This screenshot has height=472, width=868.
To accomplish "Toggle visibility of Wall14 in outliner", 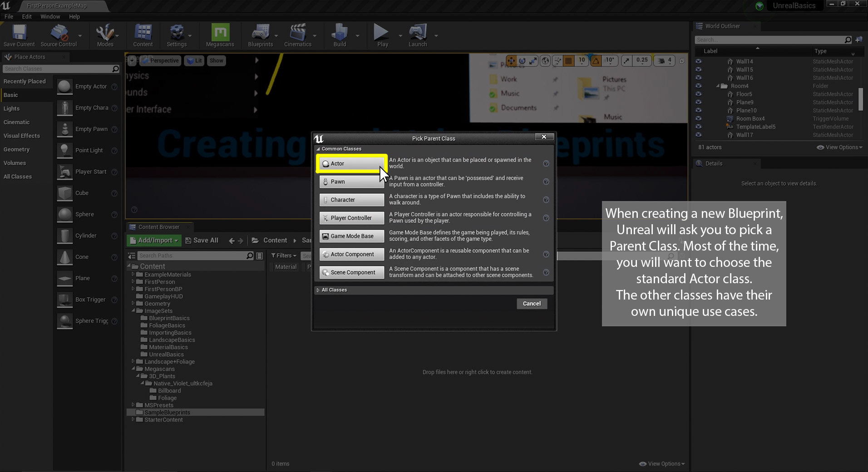I will [698, 61].
